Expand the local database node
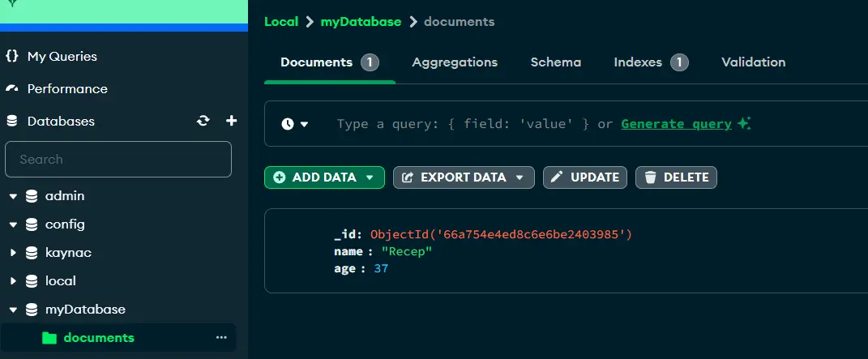This screenshot has width=868, height=359. tap(13, 281)
